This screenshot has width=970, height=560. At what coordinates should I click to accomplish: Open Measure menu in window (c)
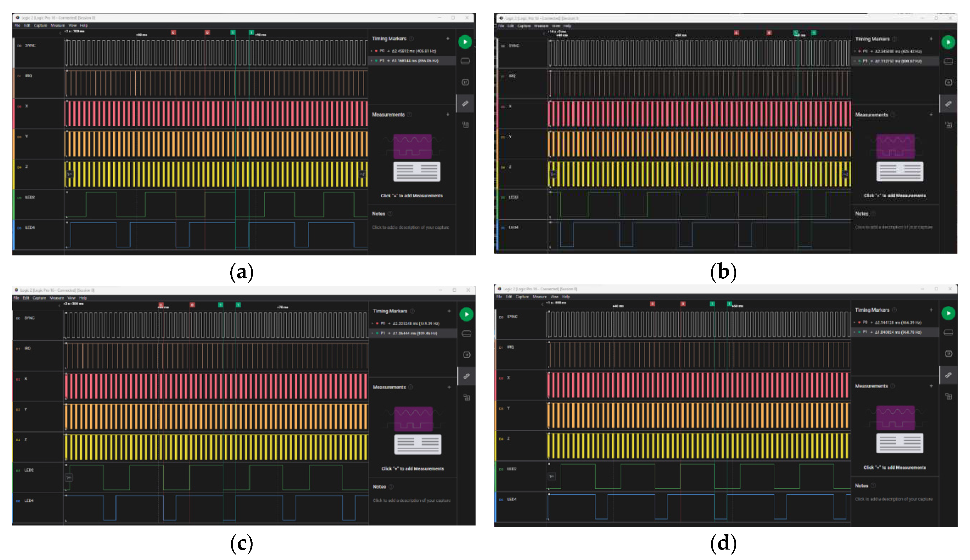coord(56,298)
